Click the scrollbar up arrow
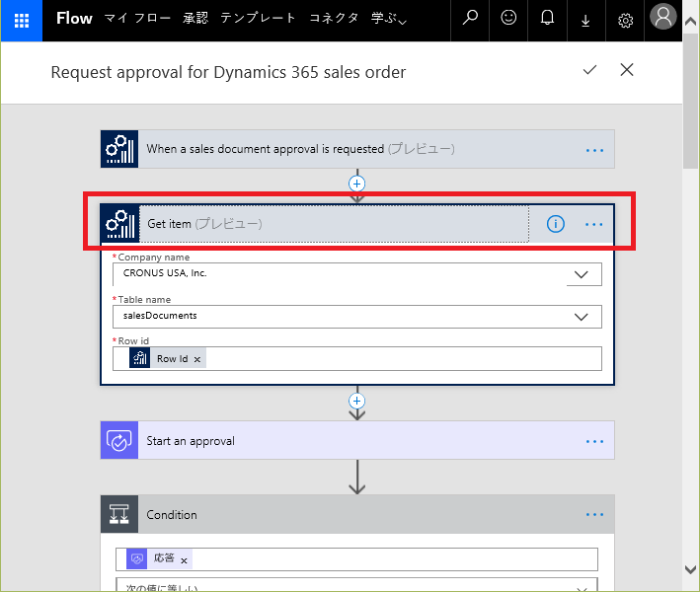 (691, 21)
